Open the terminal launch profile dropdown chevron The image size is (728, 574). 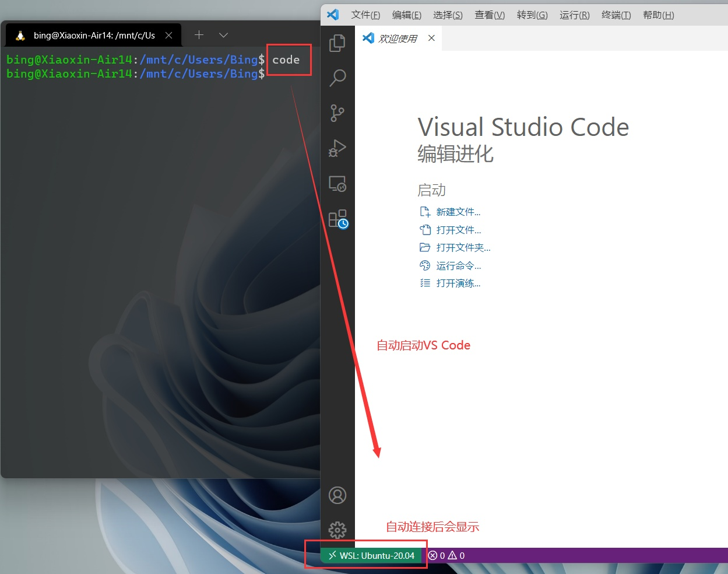point(223,35)
